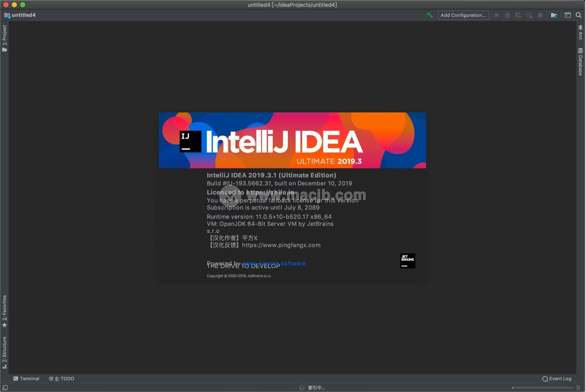This screenshot has height=392, width=585.
Task: Pause indexing with the pause icon
Action: (578, 388)
